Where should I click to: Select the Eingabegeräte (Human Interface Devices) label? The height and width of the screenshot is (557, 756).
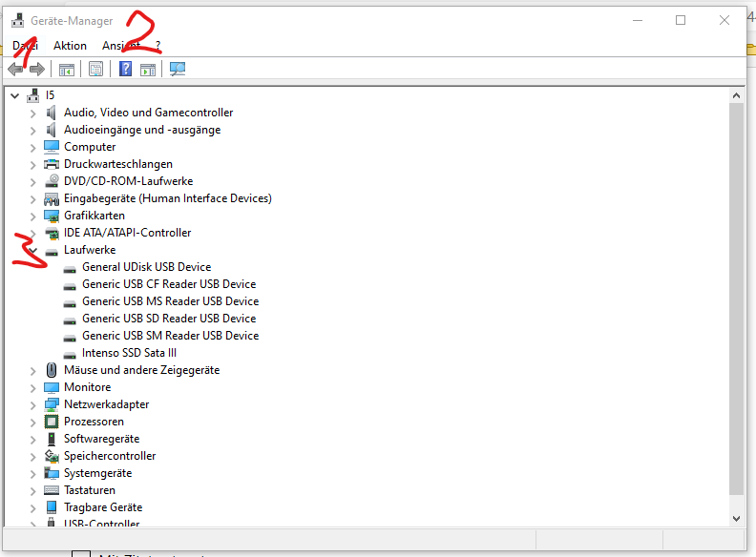pyautogui.click(x=168, y=198)
